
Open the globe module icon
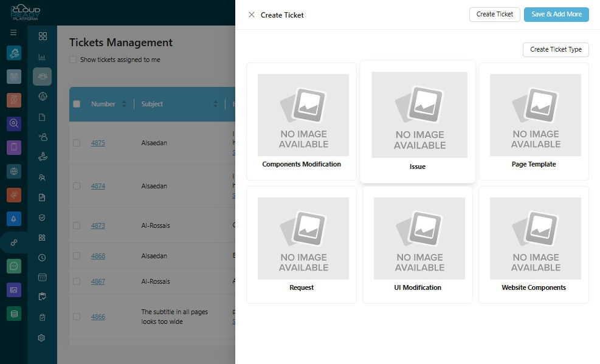pyautogui.click(x=14, y=171)
